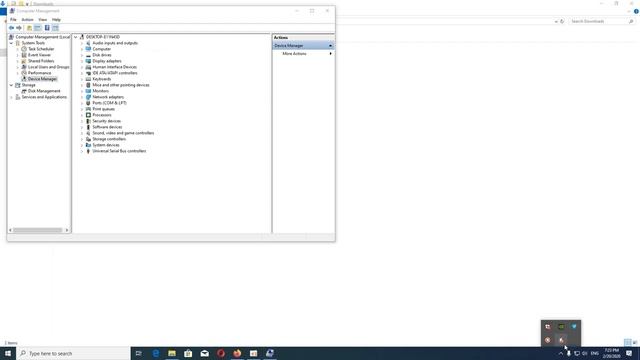
Task: Open Disk Management in the console tree
Action: 44,91
